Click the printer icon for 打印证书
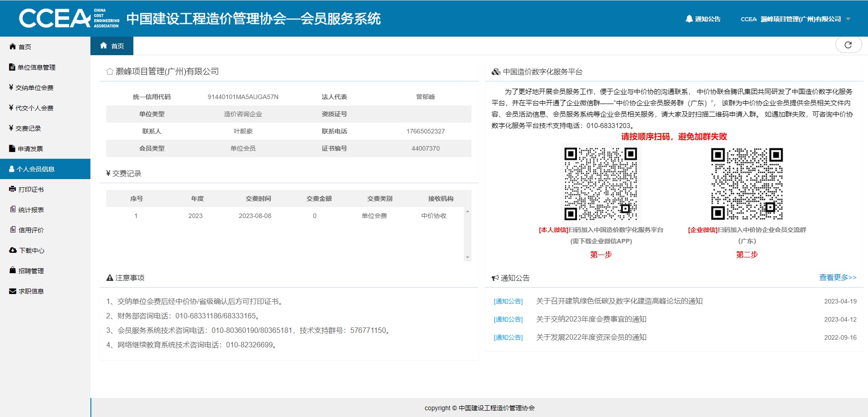This screenshot has height=417, width=868. [x=13, y=189]
